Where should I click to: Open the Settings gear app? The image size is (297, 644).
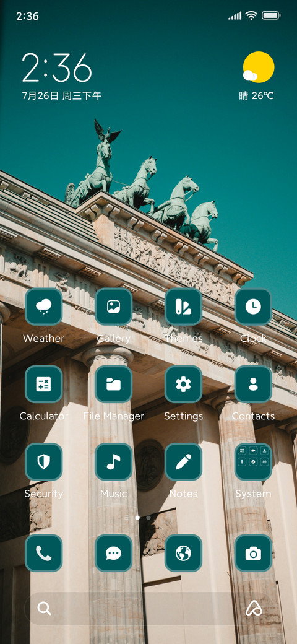tap(183, 385)
